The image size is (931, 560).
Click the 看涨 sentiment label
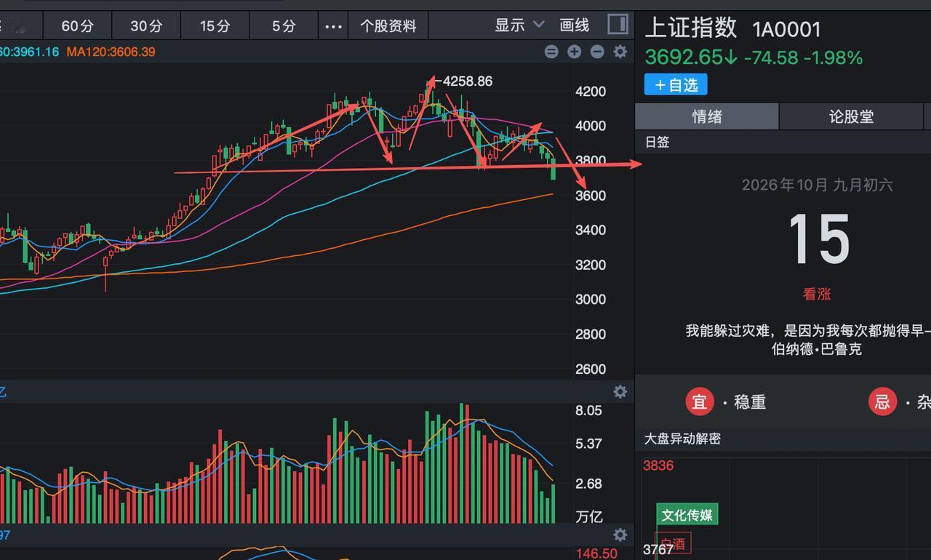pos(817,295)
